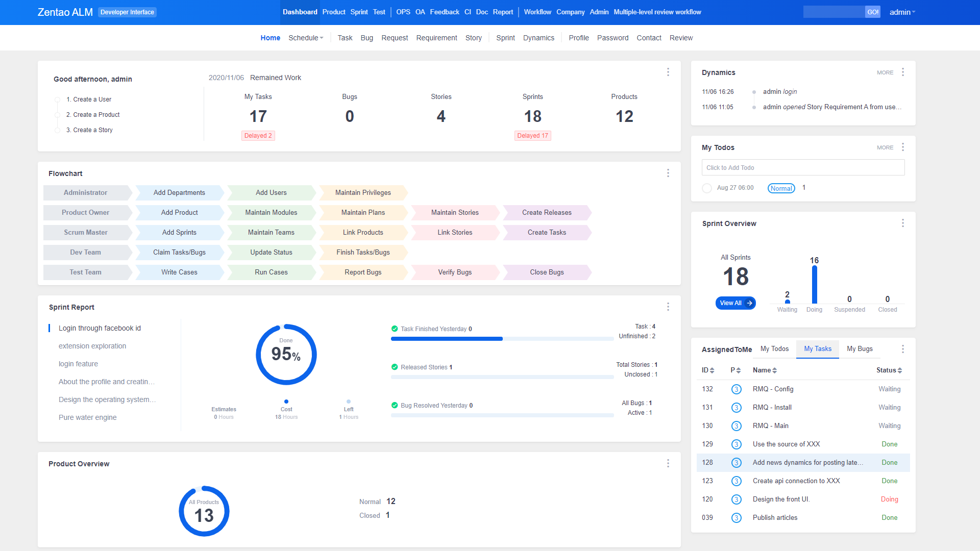The height and width of the screenshot is (551, 980).
Task: Expand the Schedule dropdown menu
Action: [306, 38]
